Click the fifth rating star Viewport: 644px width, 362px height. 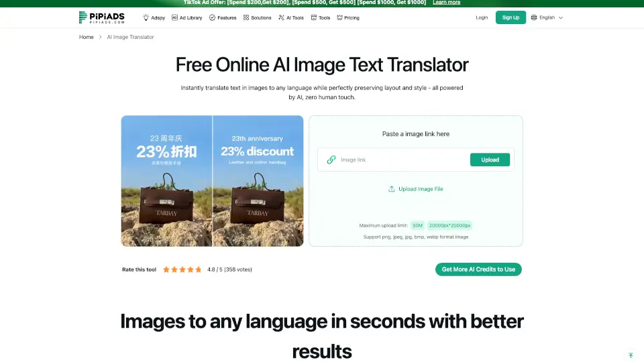199,269
